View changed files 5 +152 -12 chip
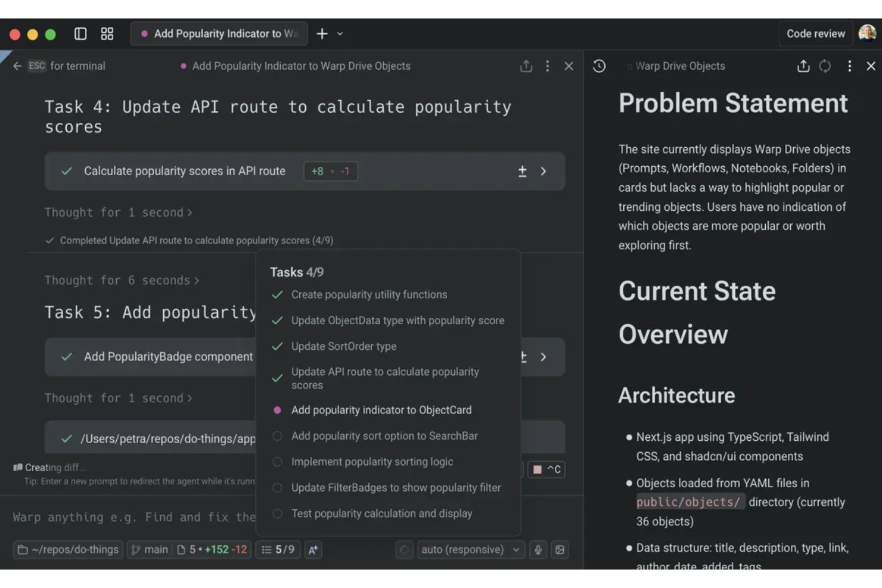882x588 pixels. pyautogui.click(x=213, y=550)
